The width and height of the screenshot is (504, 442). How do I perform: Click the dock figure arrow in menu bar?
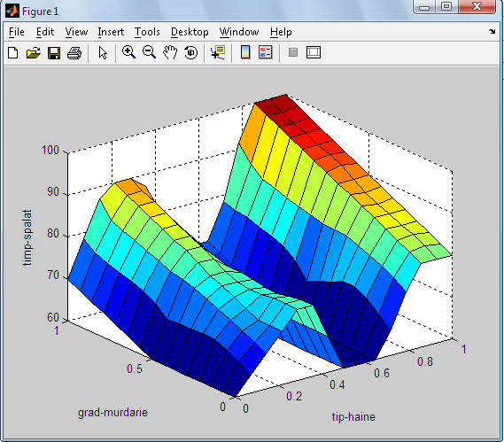492,32
